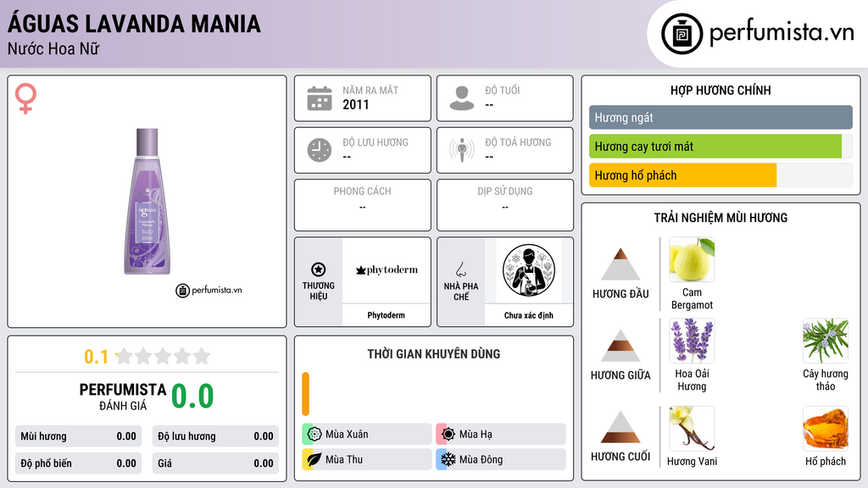Click the green 0.0 Perfumista score
The height and width of the screenshot is (488, 868).
192,396
